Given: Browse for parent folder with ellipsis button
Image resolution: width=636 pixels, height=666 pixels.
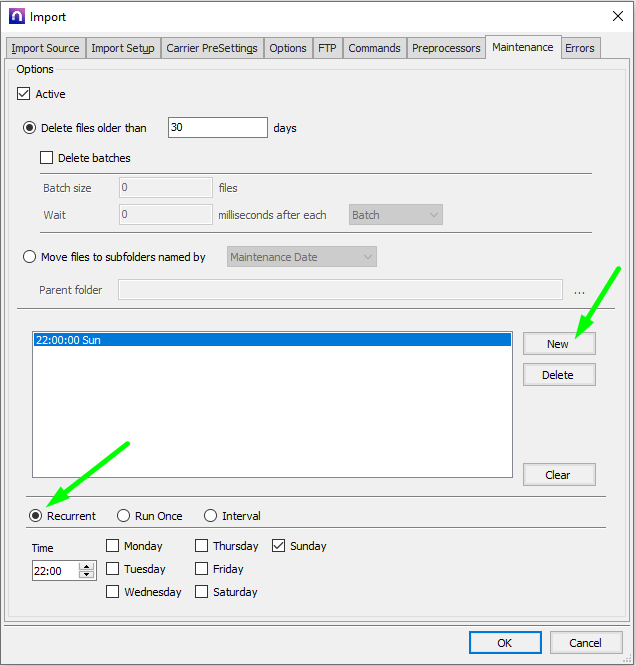Looking at the screenshot, I should [x=579, y=291].
